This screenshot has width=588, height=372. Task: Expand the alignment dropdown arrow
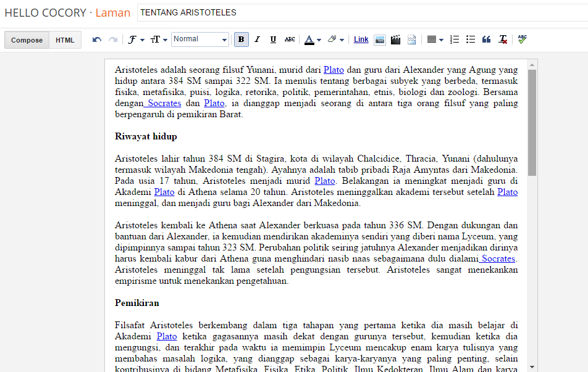point(442,40)
